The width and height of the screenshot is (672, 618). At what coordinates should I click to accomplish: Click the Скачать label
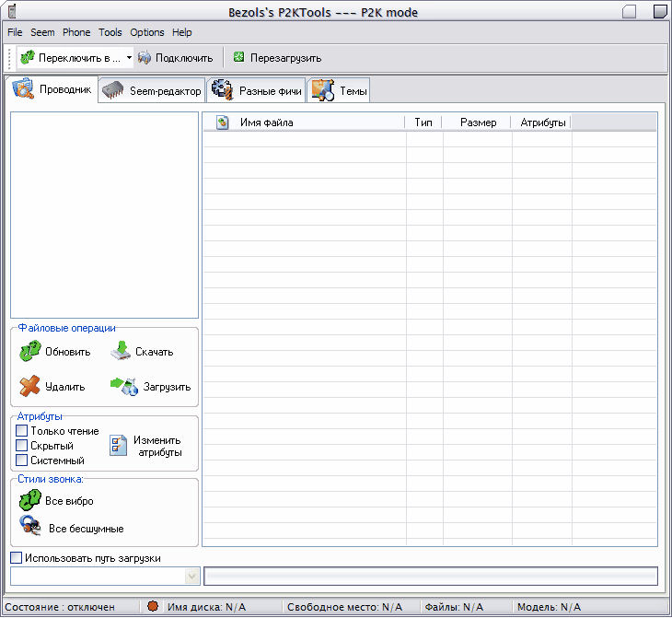155,352
